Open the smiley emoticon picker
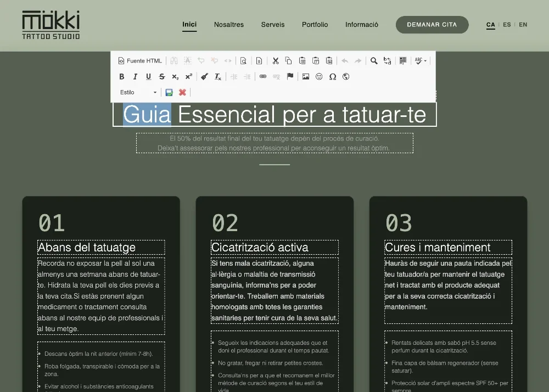 (319, 77)
